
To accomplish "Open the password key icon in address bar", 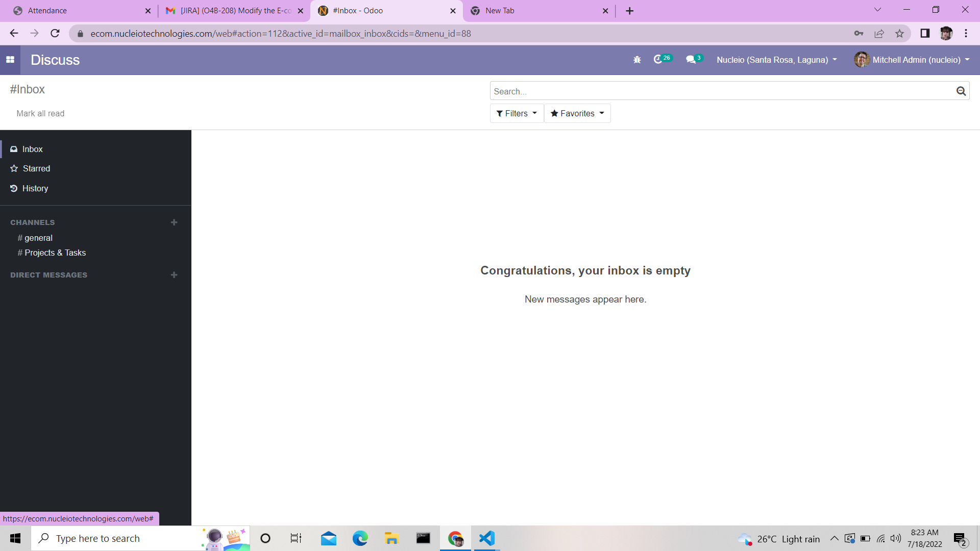I will (859, 34).
